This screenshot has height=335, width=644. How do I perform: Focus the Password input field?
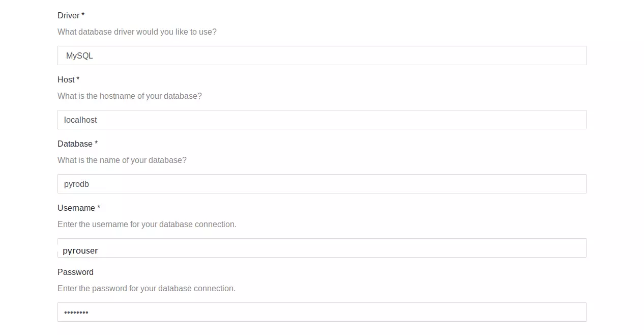(321, 312)
